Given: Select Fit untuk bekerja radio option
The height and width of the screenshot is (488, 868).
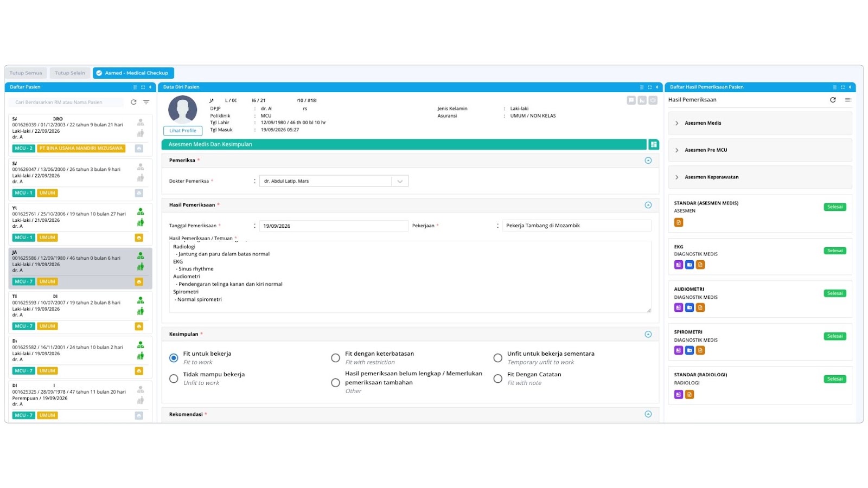Looking at the screenshot, I should (174, 358).
